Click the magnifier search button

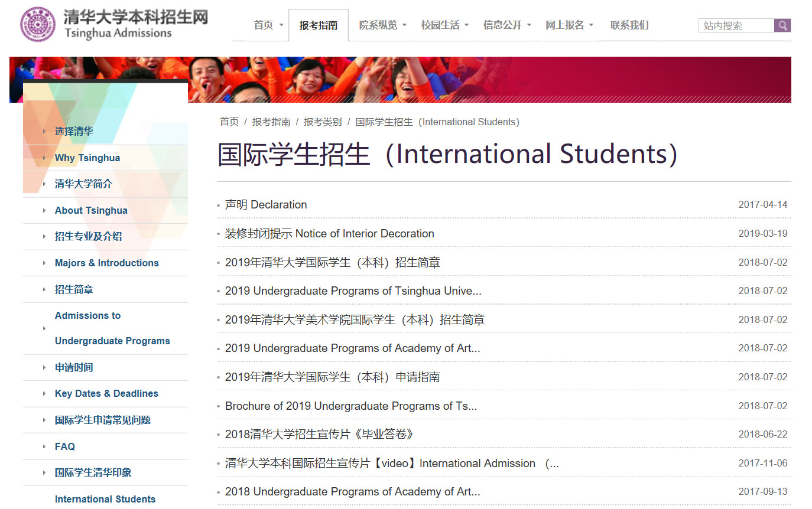782,25
